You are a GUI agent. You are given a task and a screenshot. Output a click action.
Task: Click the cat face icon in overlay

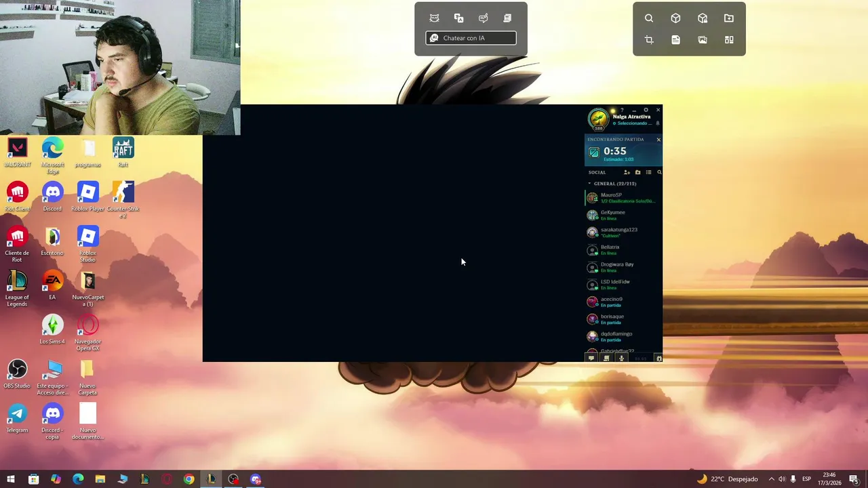click(435, 18)
